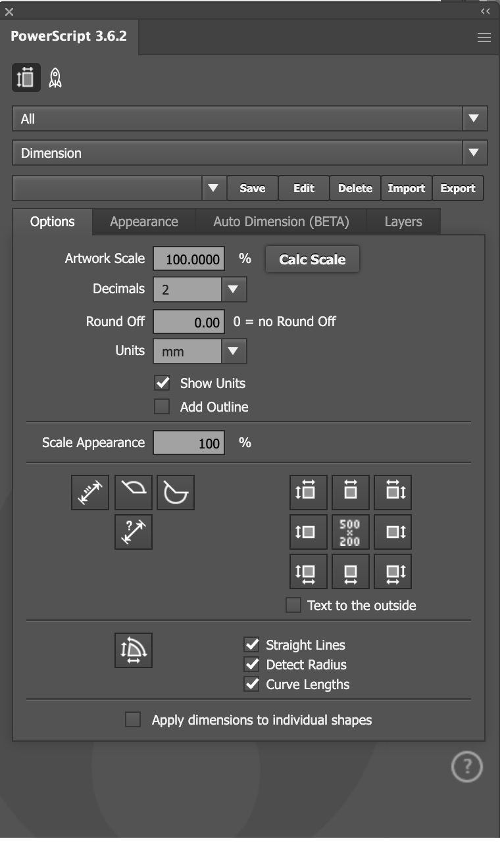The height and width of the screenshot is (868, 500).
Task: Disable the Show Units checkbox
Action: click(x=162, y=383)
